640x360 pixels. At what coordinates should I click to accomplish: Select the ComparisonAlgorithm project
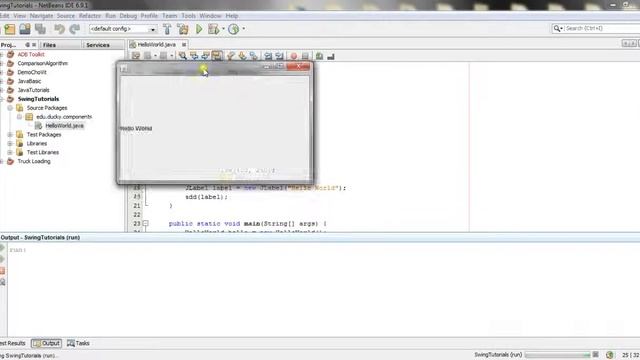pyautogui.click(x=42, y=63)
